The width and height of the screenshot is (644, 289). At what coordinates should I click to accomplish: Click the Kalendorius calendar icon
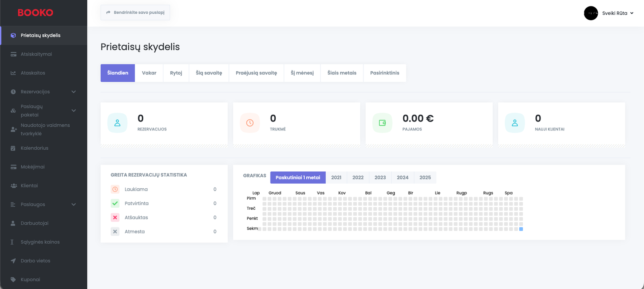point(13,148)
